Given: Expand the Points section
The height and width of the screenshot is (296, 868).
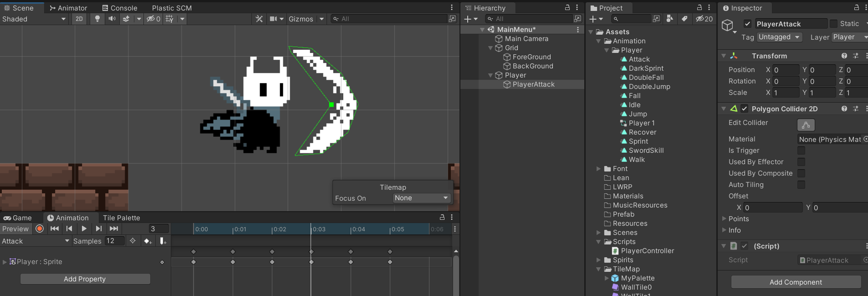Looking at the screenshot, I should (724, 219).
